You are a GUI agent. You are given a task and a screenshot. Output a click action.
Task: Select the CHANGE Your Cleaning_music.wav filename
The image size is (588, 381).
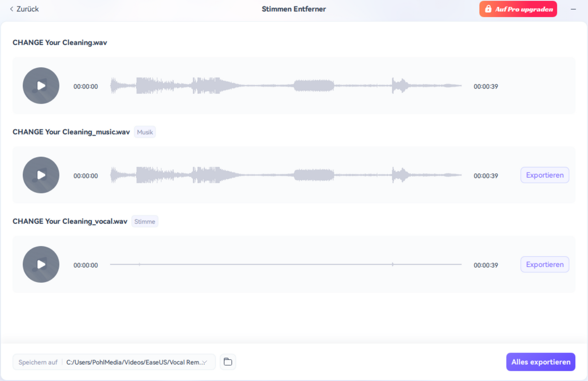pos(71,132)
